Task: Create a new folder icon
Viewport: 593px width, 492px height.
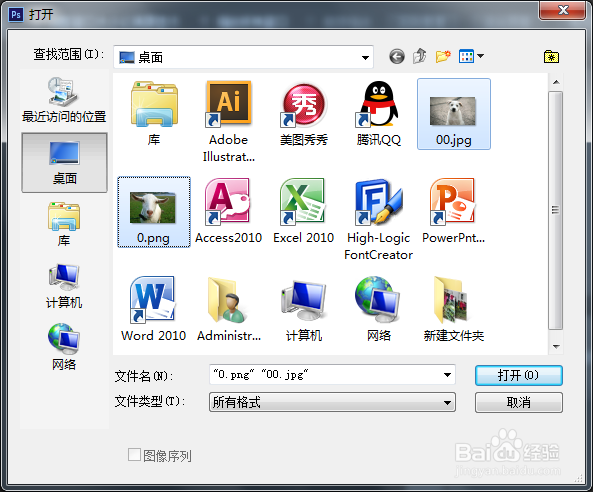Action: [443, 56]
